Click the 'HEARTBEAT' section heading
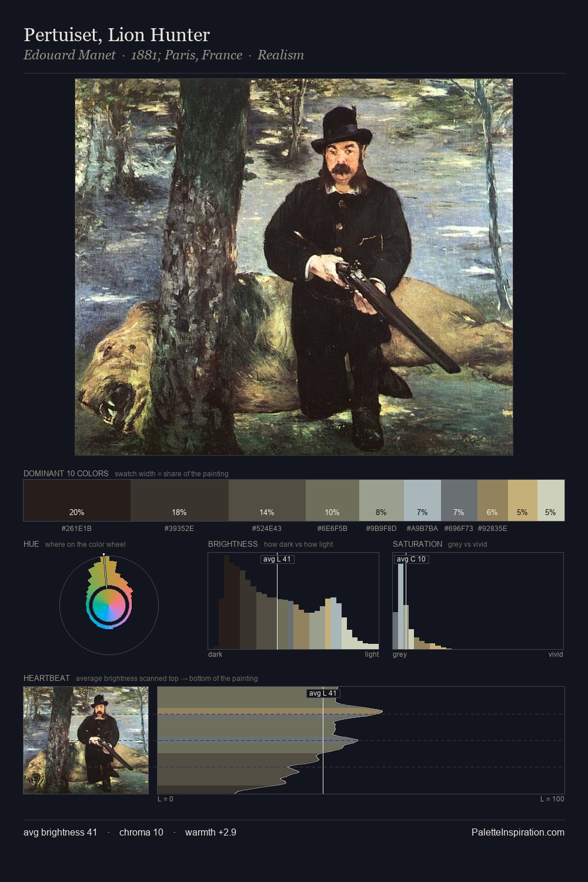 coord(46,678)
